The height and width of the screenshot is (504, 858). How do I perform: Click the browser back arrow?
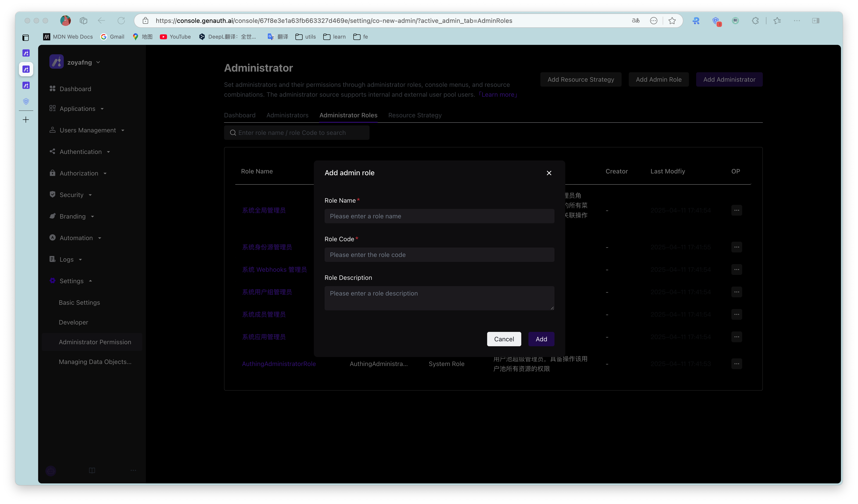tap(101, 21)
